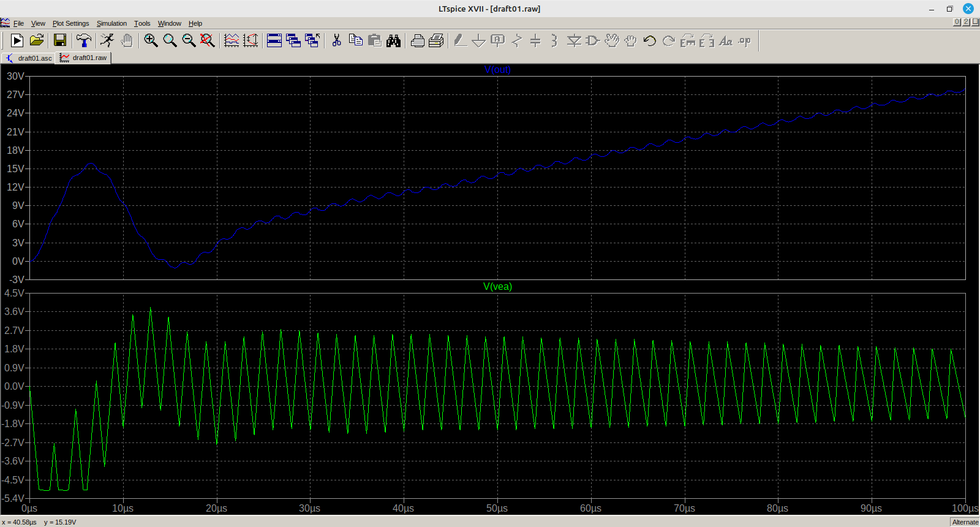Click the Undo arrow icon
This screenshot has height=527, width=980.
pyautogui.click(x=649, y=40)
